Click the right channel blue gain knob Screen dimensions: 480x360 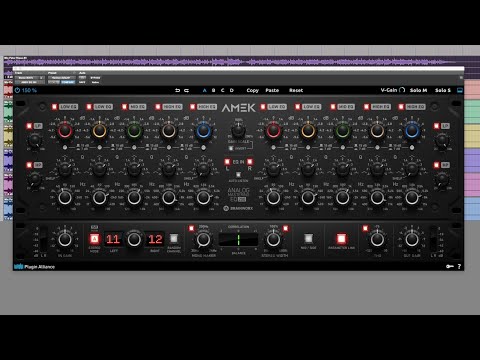tap(412, 131)
